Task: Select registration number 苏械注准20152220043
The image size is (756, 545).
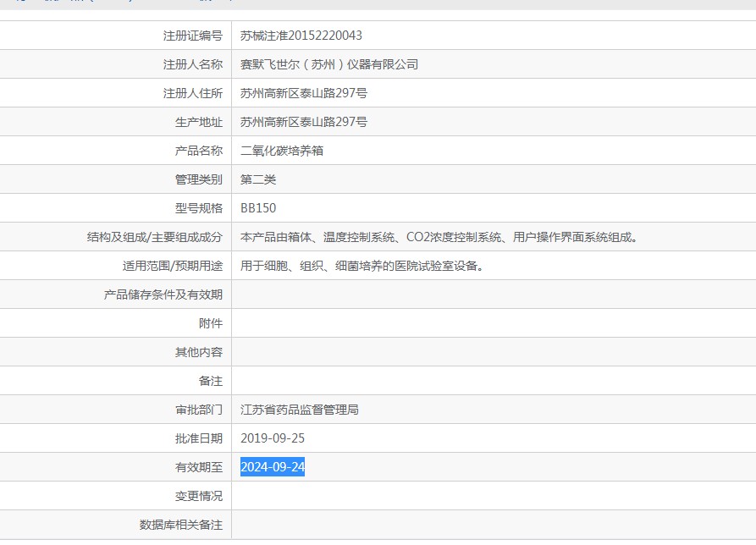Action: [x=301, y=36]
